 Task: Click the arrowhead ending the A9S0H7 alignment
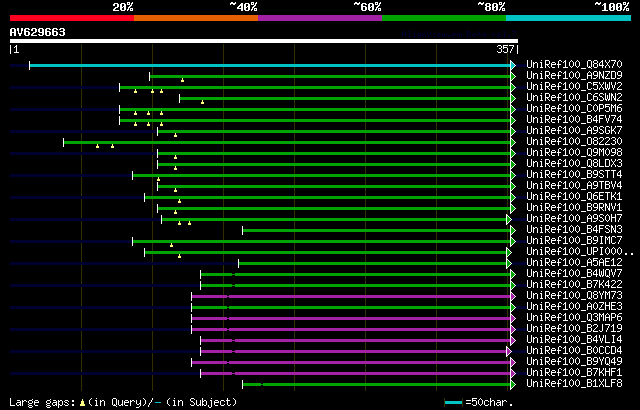tap(509, 219)
